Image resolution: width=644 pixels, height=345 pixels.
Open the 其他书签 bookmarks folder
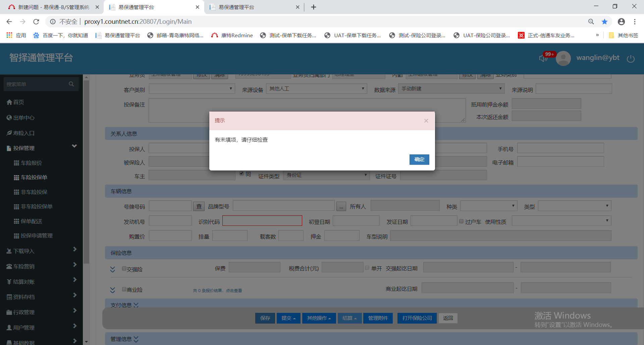pyautogui.click(x=623, y=35)
